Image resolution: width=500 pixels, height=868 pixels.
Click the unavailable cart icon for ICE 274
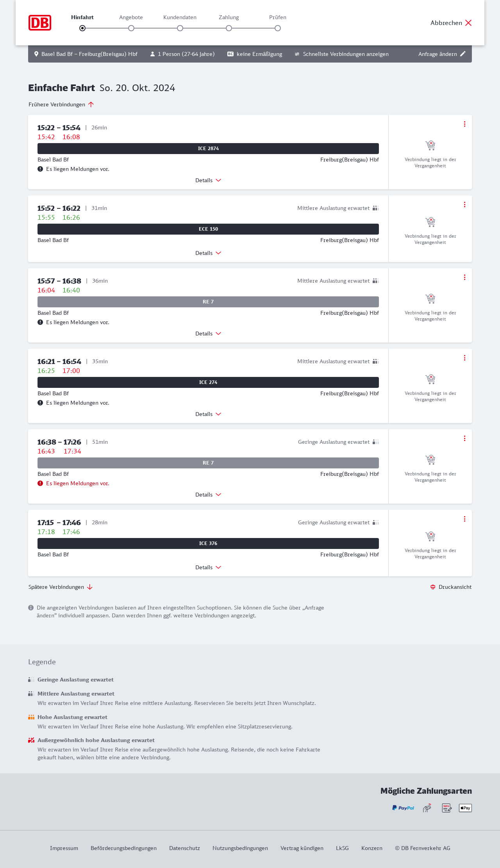tap(430, 379)
